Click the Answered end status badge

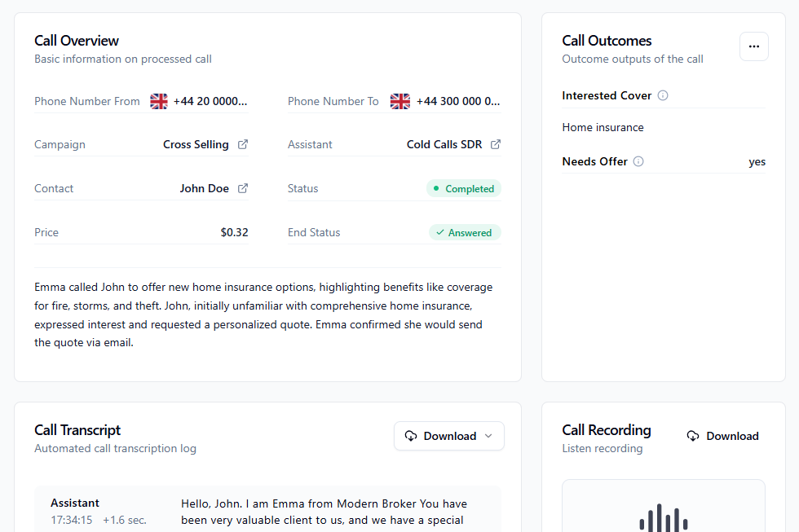click(465, 233)
